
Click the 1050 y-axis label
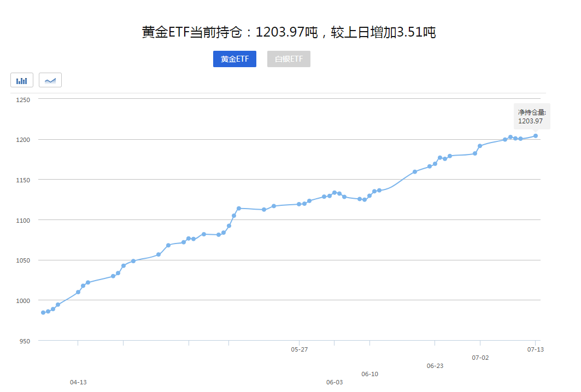pos(23,260)
